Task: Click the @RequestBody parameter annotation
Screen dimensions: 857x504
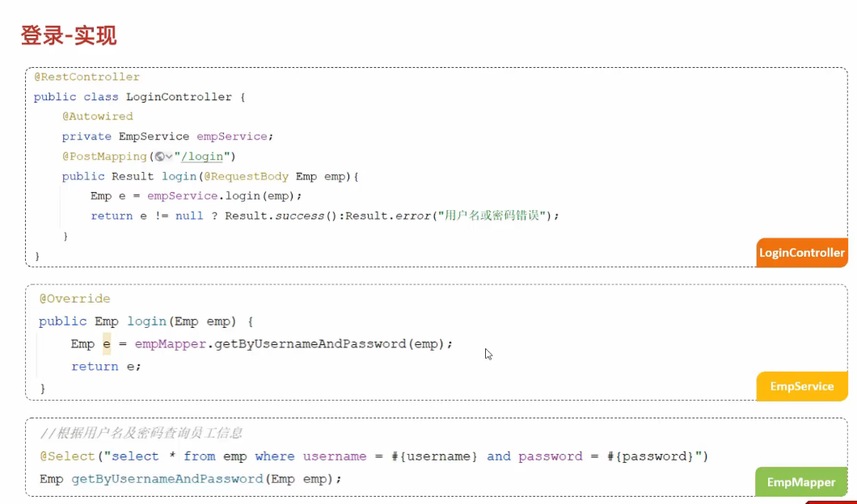Action: 247,176
